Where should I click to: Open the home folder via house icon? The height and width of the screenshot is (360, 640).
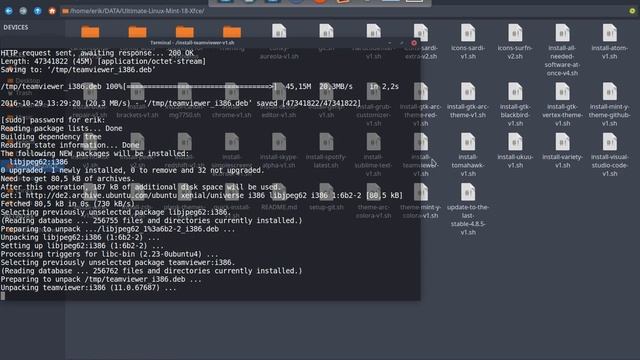52,11
